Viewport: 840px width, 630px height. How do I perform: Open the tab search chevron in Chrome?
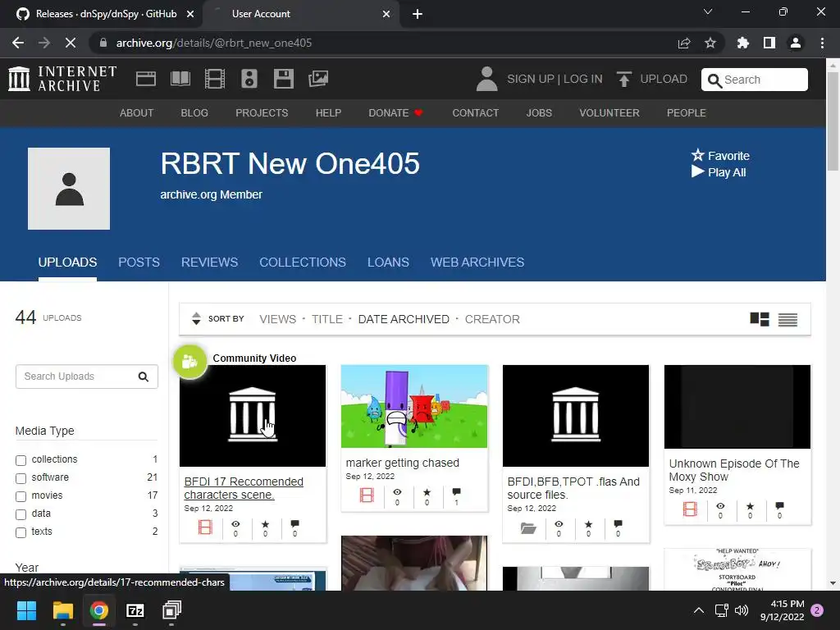(708, 11)
